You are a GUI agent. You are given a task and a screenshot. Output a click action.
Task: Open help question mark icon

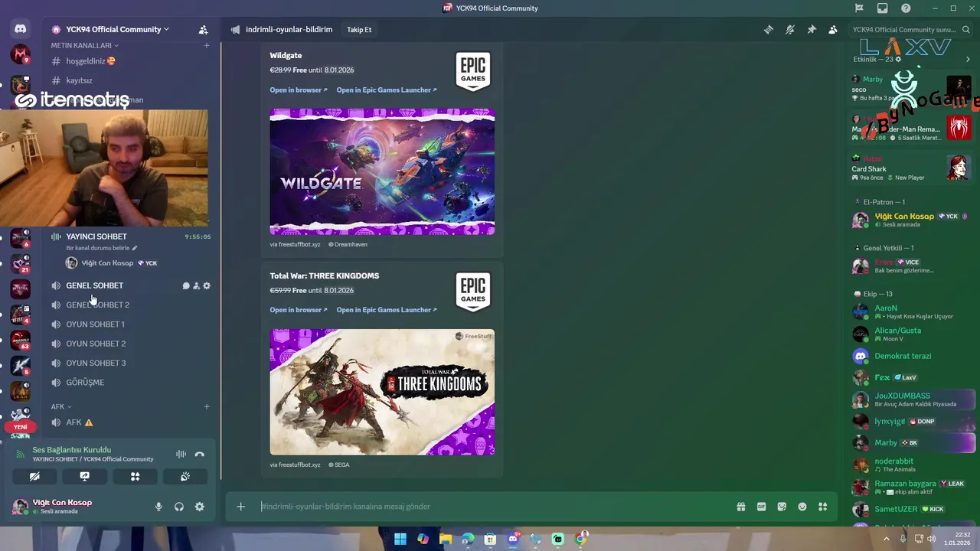[906, 8]
